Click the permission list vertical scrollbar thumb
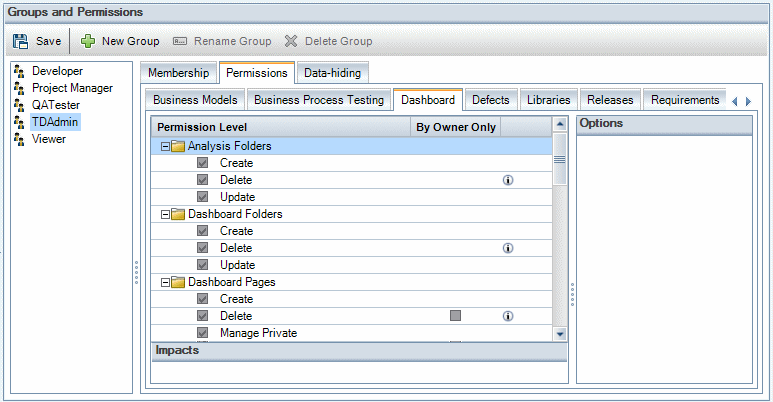This screenshot has width=773, height=402. 559,160
